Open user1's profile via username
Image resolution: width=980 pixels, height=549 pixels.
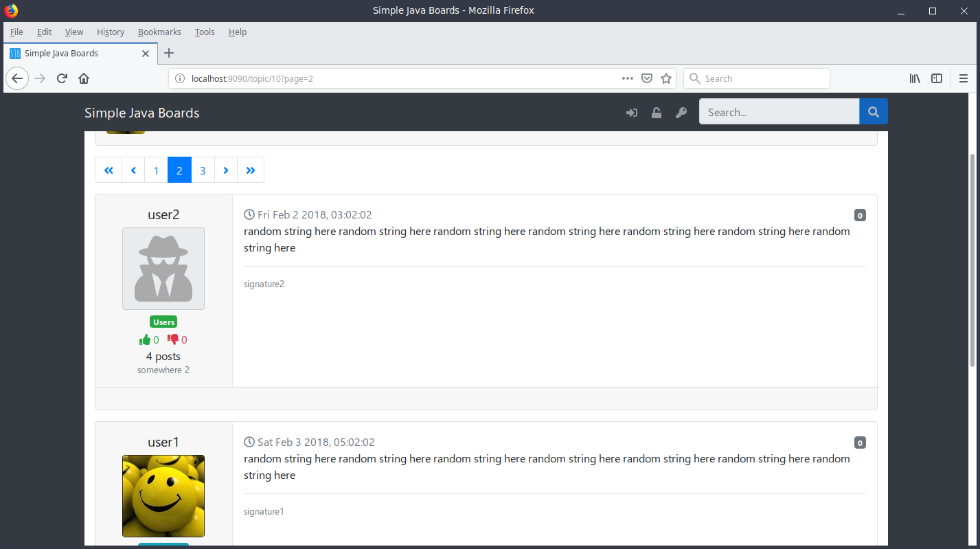pyautogui.click(x=163, y=442)
